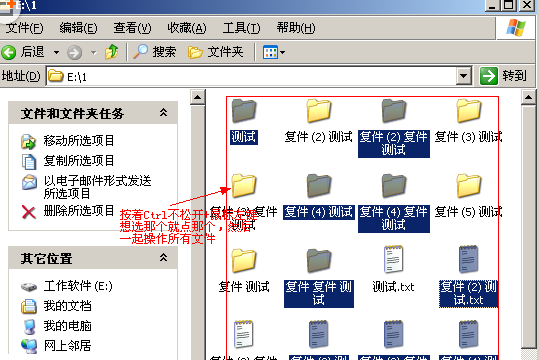The image size is (539, 360).
Task: Click 复制所选项目 task link
Action: [78, 161]
